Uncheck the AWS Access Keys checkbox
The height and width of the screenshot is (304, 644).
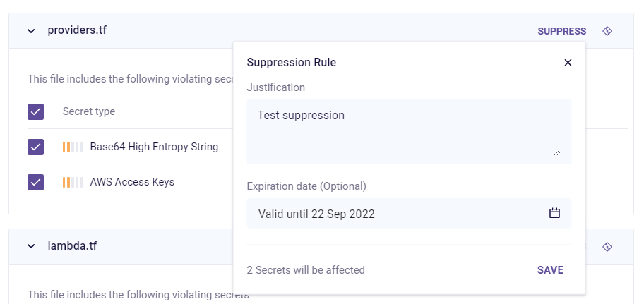(x=35, y=182)
